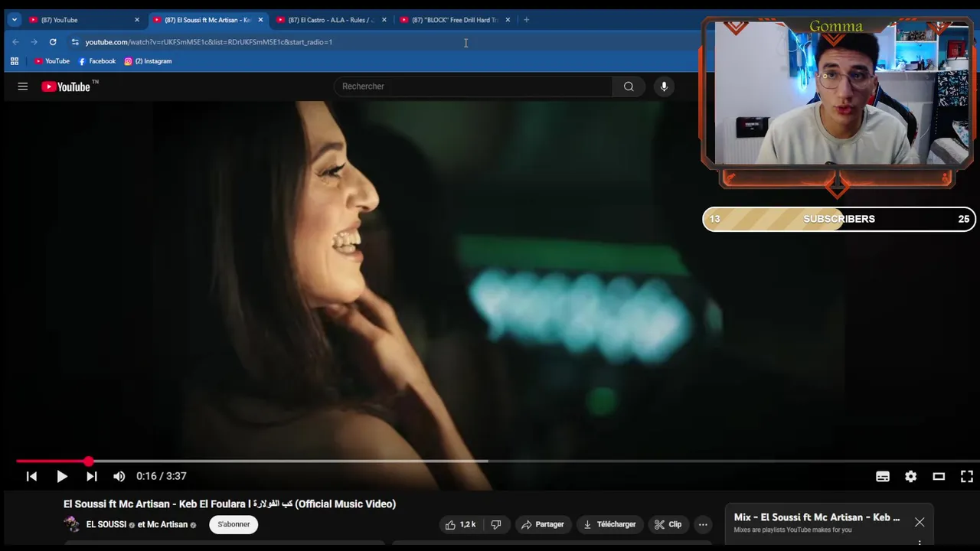Mute the video volume speaker icon

pos(119,476)
